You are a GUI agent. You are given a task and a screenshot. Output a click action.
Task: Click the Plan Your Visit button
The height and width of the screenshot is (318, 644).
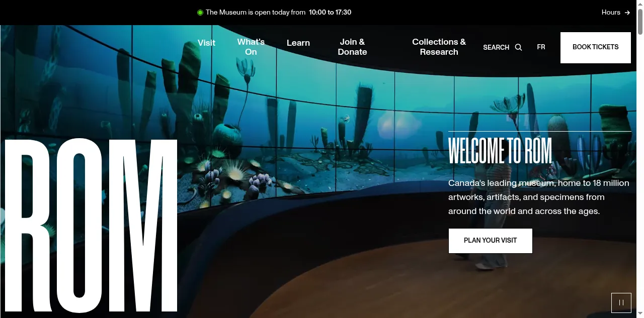pyautogui.click(x=491, y=241)
